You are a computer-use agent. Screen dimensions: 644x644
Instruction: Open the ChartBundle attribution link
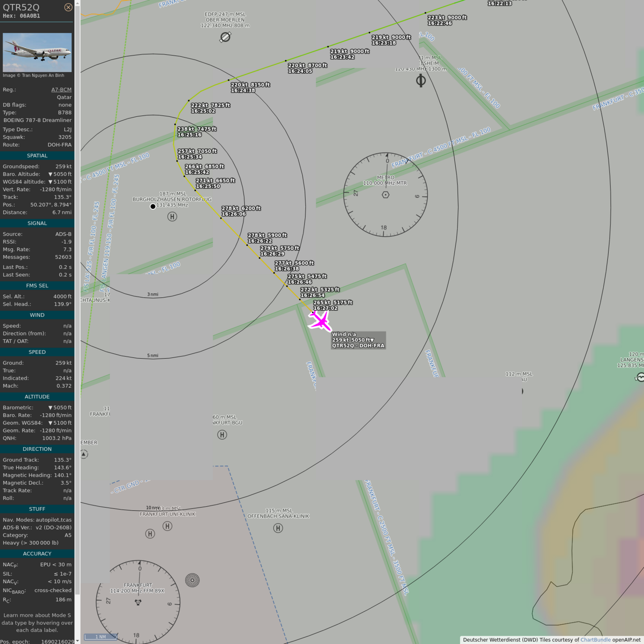[595, 640]
